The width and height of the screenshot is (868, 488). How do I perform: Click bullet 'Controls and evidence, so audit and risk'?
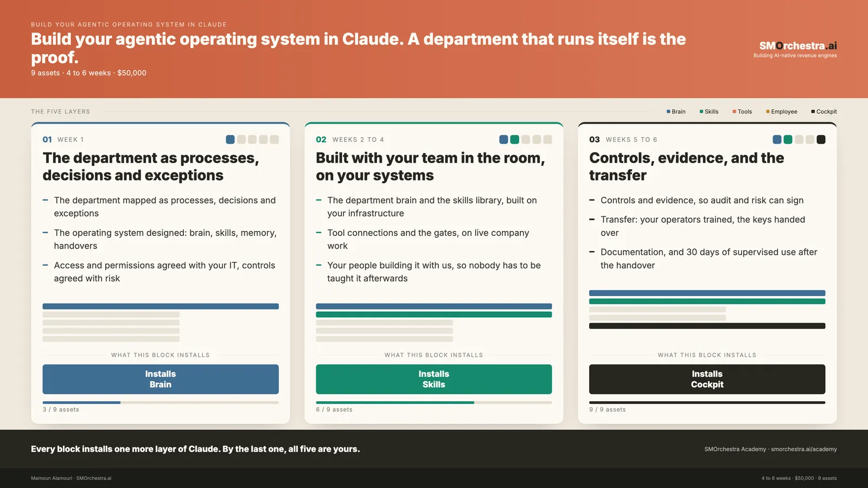coord(702,200)
